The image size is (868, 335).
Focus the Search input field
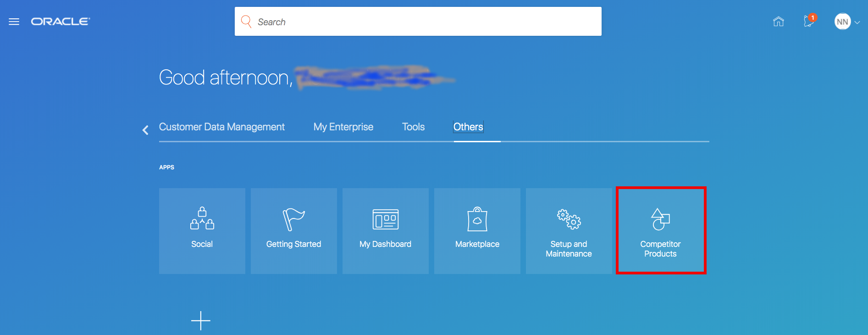tap(418, 22)
